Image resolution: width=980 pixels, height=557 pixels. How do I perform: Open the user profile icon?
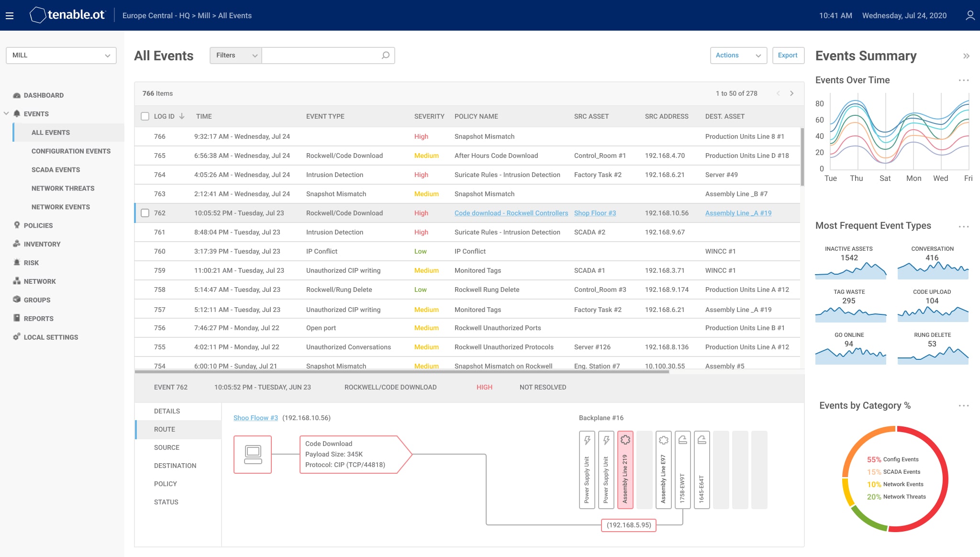[970, 15]
